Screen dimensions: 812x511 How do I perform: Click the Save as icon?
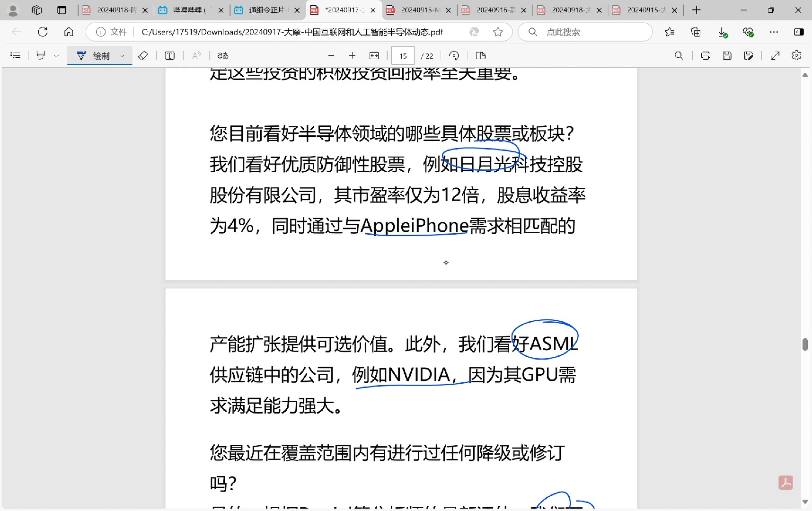click(x=749, y=56)
